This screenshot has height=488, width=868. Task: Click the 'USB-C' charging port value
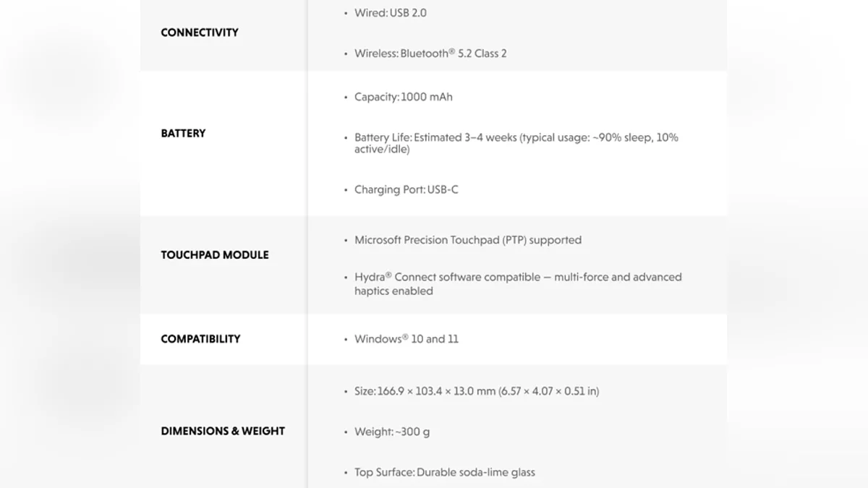(443, 189)
